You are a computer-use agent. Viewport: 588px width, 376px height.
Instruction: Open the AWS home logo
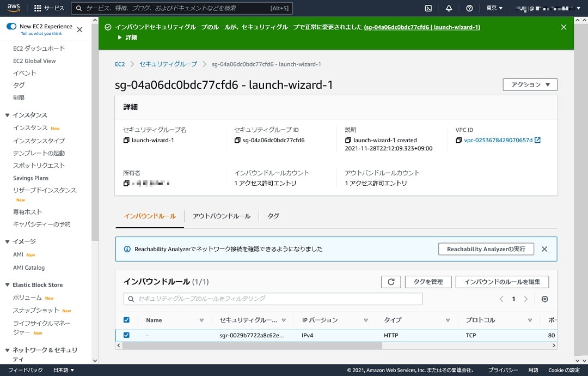tap(14, 8)
